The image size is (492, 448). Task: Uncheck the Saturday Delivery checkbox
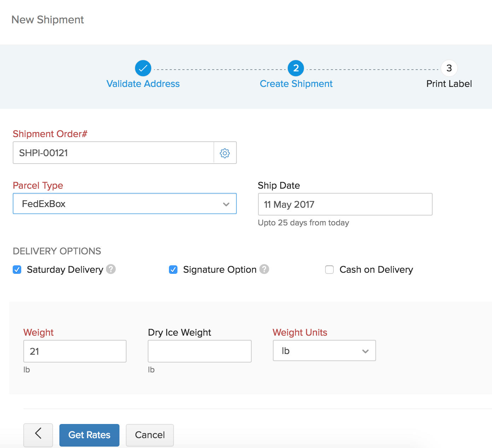(x=17, y=270)
